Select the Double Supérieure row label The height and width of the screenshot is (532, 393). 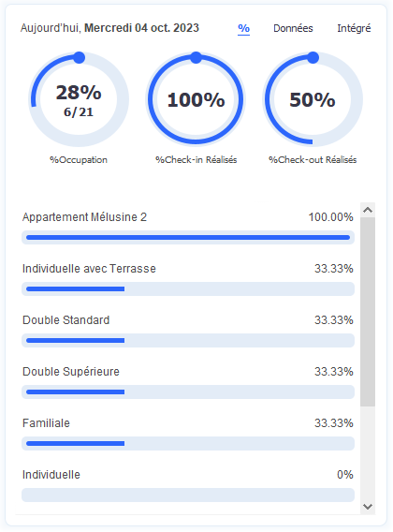(71, 372)
